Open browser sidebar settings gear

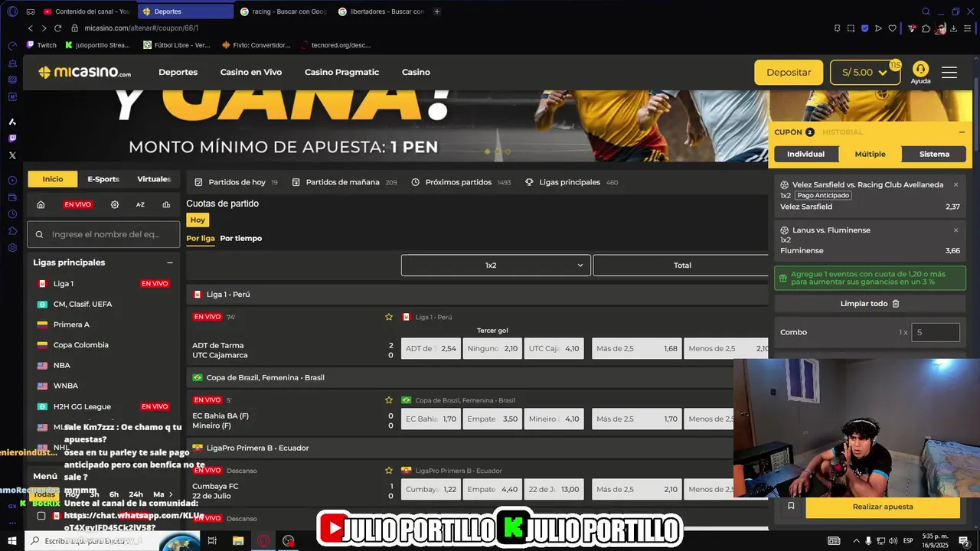(12, 248)
